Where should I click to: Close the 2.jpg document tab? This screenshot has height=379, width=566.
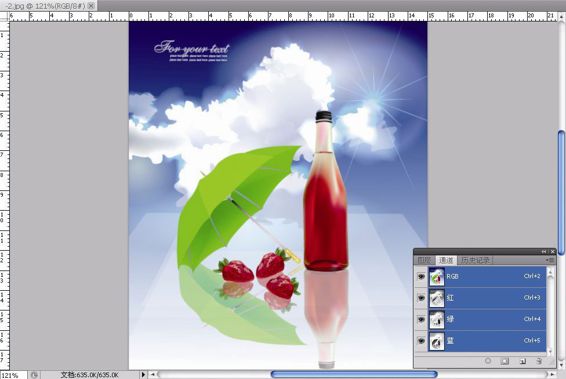click(91, 5)
